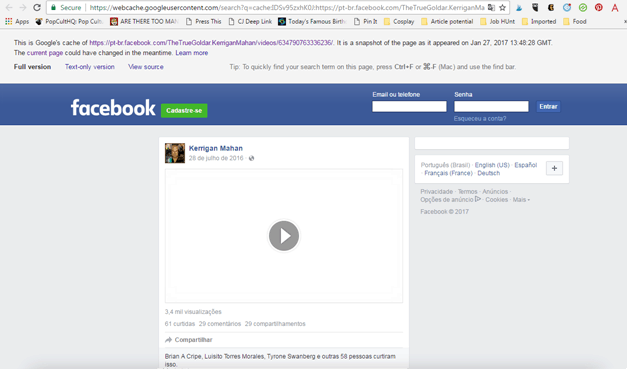Click the red Adobe Acrobat extension icon
The height and width of the screenshot is (369, 627).
pyautogui.click(x=615, y=8)
